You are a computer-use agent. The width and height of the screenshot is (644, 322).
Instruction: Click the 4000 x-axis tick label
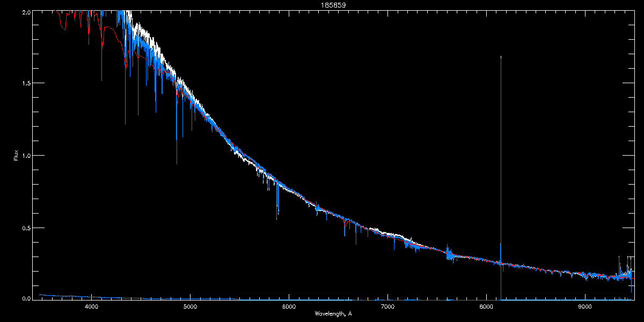(91, 307)
